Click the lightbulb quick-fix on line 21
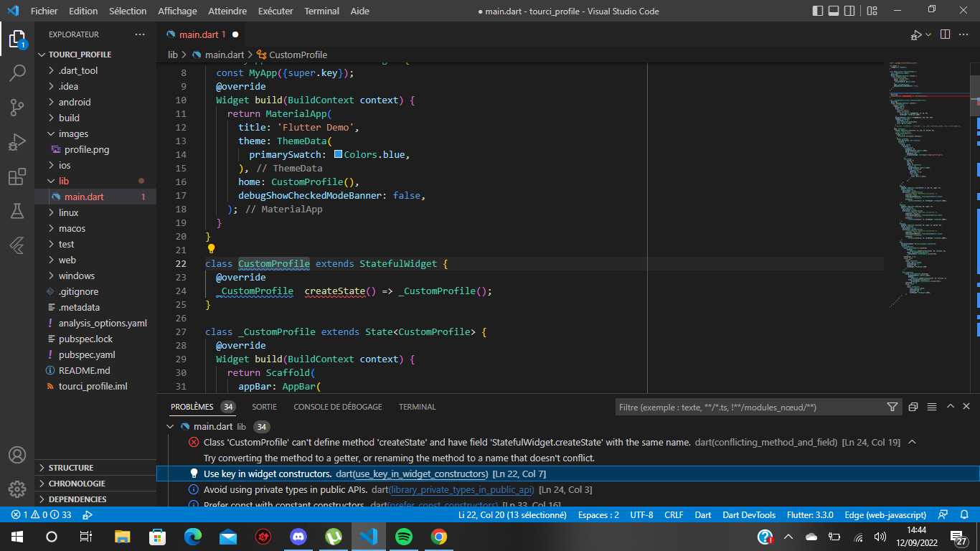 coord(212,249)
